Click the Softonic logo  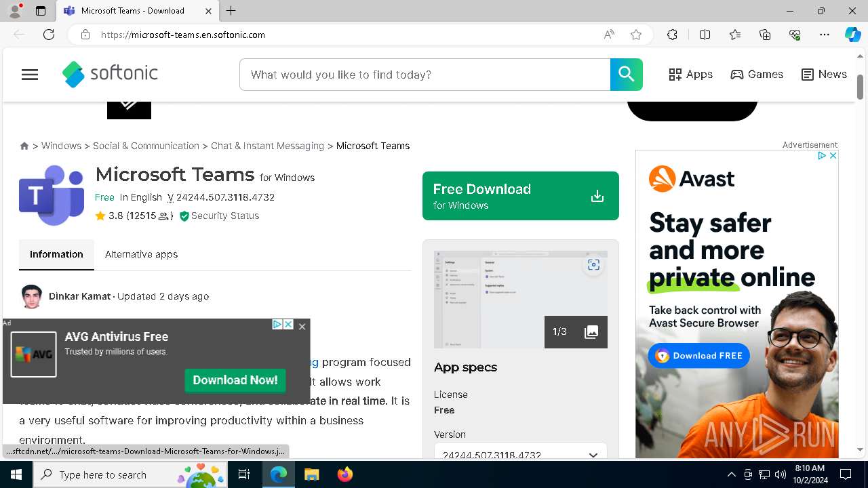click(x=110, y=75)
